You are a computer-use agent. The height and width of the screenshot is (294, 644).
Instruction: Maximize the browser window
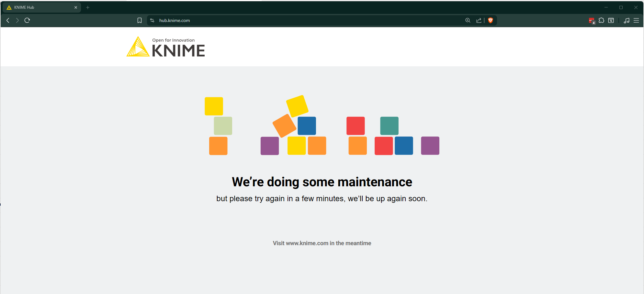621,7
